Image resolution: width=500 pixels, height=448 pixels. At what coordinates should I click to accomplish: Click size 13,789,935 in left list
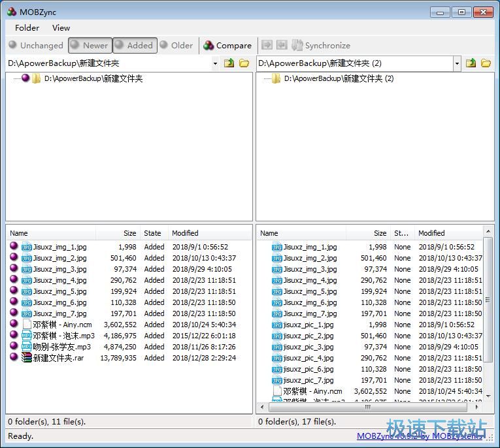(118, 358)
